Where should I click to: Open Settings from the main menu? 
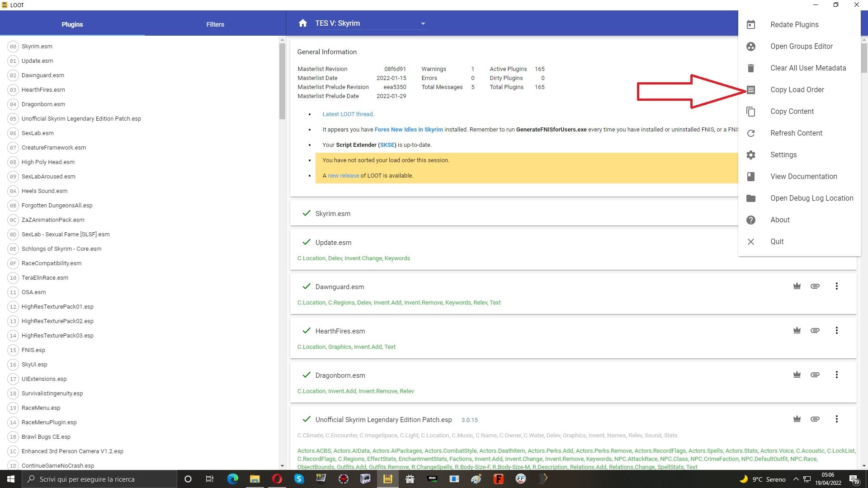pos(799,155)
